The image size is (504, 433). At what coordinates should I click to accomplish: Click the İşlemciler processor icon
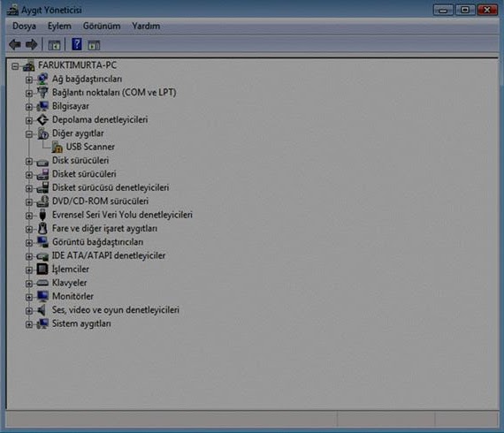42,270
